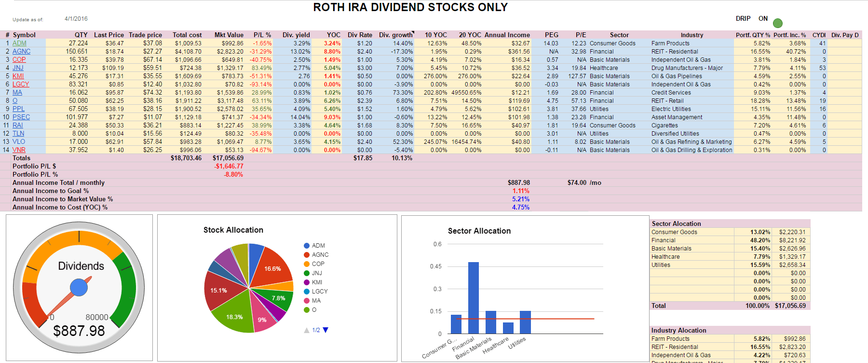The image size is (868, 363).
Task: Open the LGCY ticker link
Action: point(21,84)
